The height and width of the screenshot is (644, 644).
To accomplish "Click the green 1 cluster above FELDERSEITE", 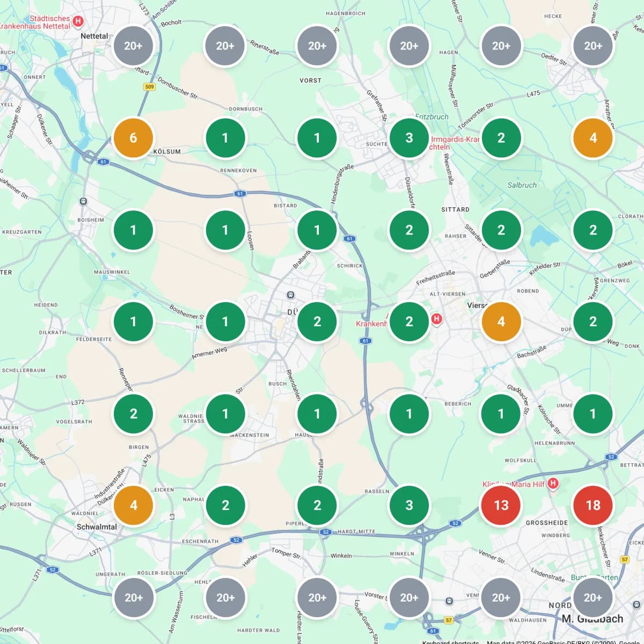I will 133,321.
